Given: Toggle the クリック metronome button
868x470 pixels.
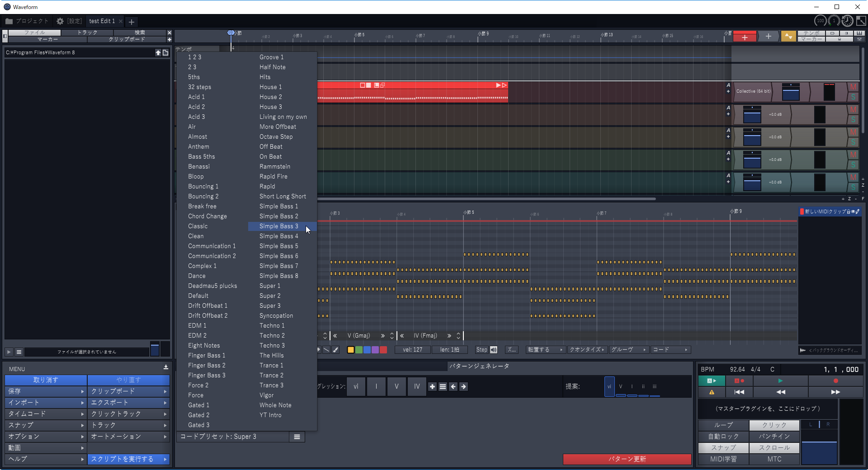Looking at the screenshot, I should coord(774,425).
